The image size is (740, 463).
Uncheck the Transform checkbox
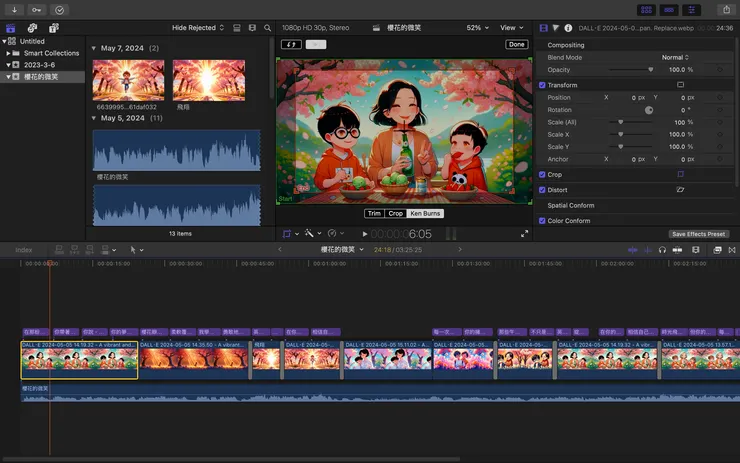pyautogui.click(x=543, y=85)
